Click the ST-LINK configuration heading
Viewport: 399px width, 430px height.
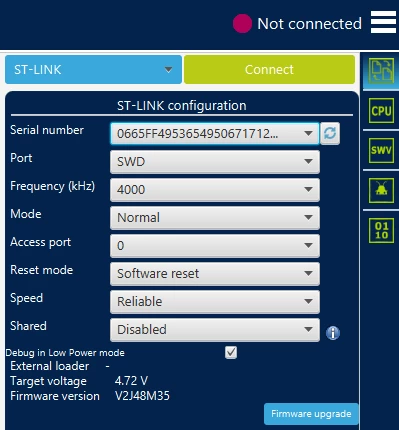182,106
